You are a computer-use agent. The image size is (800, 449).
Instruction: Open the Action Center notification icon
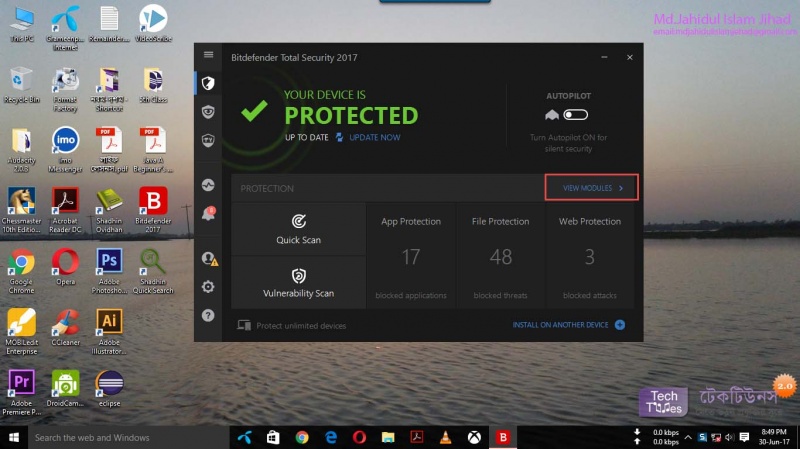pyautogui.click(x=744, y=437)
